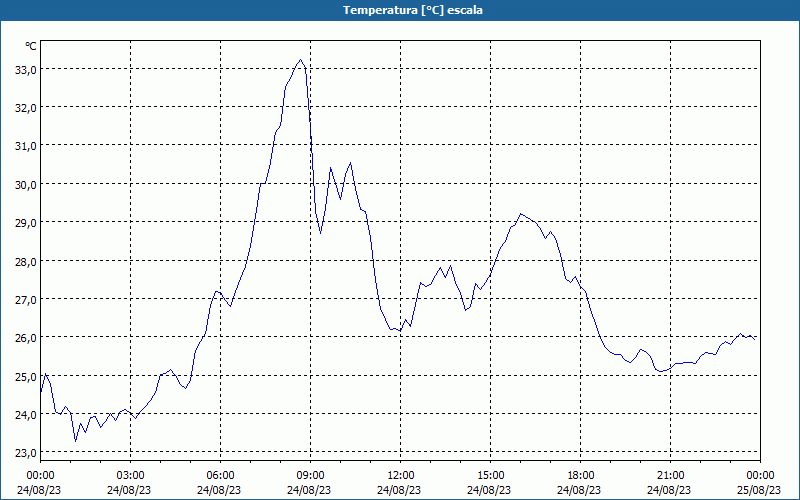Click the '25/08/23' date label
Image resolution: width=800 pixels, height=500 pixels.
(760, 490)
